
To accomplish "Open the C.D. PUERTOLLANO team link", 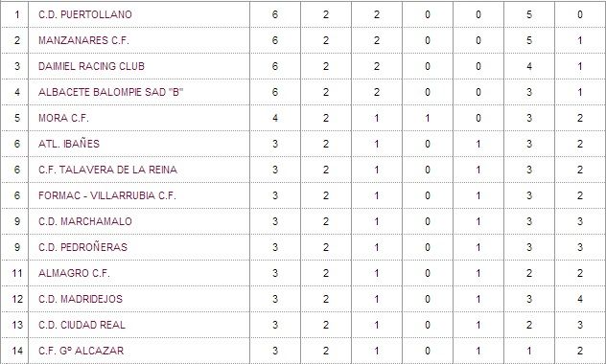I will click(x=85, y=14).
